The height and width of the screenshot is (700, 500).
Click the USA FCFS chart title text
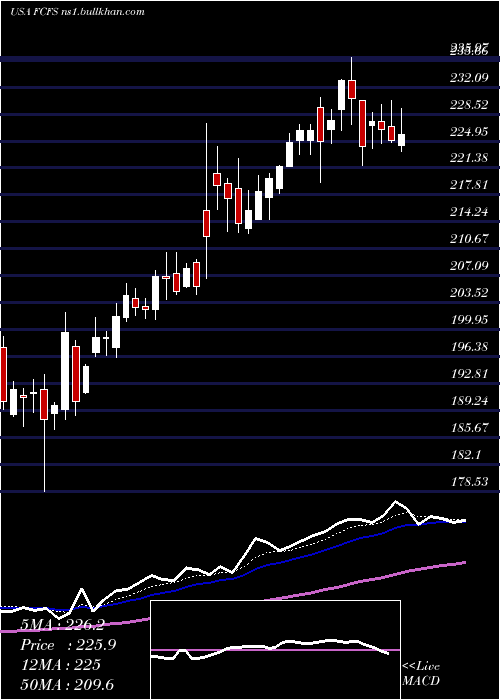(x=77, y=12)
